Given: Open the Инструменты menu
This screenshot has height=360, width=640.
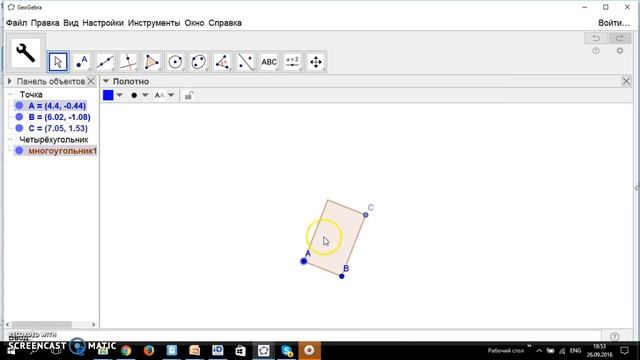Looking at the screenshot, I should click(x=154, y=23).
